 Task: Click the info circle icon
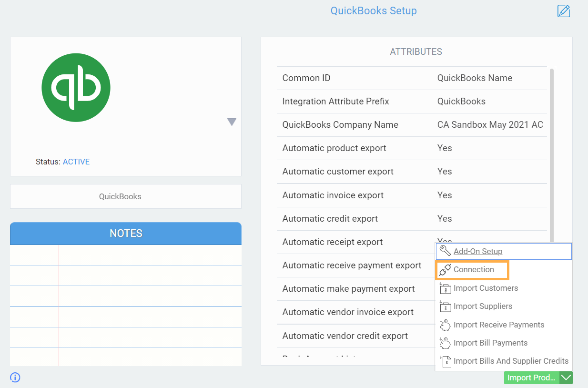click(x=15, y=378)
